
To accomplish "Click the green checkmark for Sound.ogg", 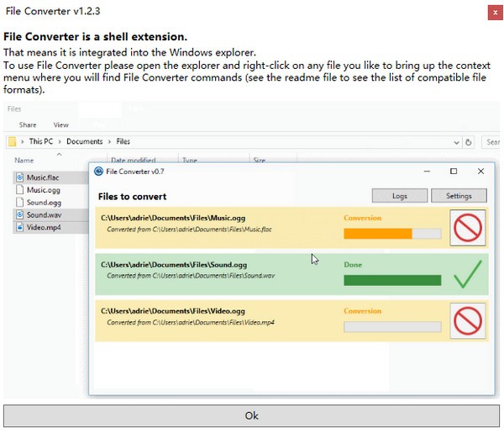I will [466, 274].
